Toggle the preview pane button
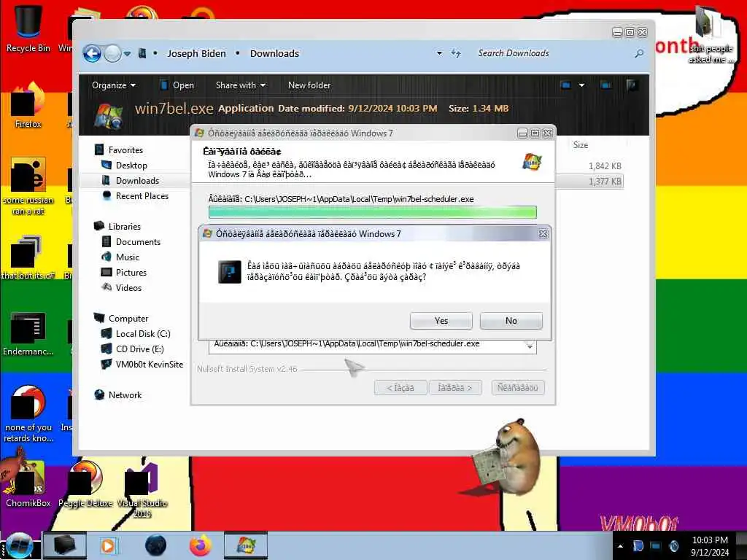Viewport: 747px width, 560px height. click(x=605, y=85)
